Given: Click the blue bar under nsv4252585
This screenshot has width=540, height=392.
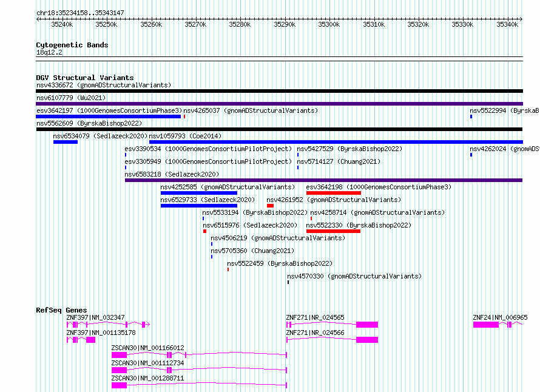Looking at the screenshot, I should point(199,193).
